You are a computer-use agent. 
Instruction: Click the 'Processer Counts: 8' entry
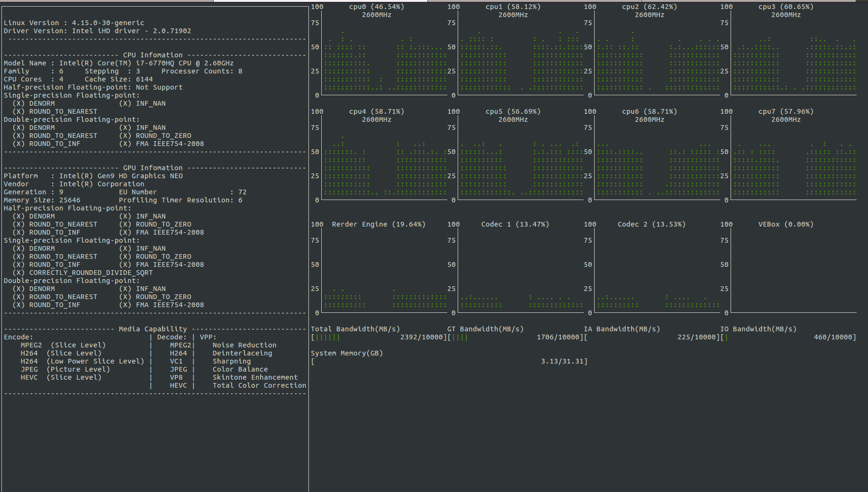click(x=202, y=71)
